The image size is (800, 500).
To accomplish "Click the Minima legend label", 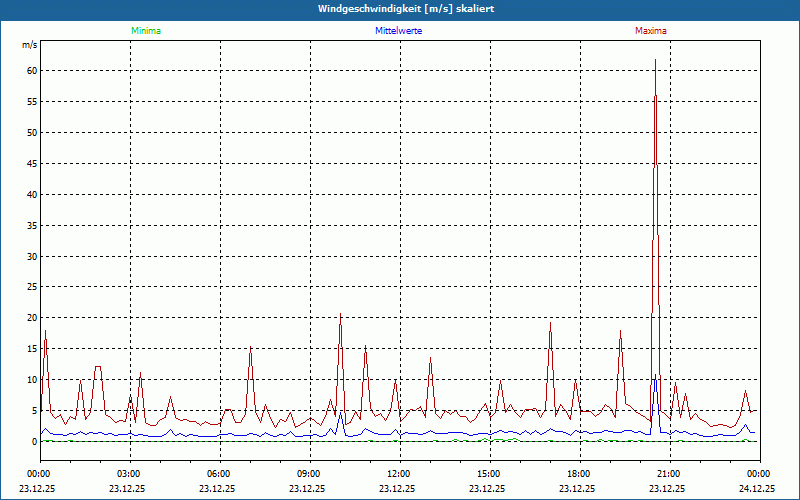I will point(145,31).
